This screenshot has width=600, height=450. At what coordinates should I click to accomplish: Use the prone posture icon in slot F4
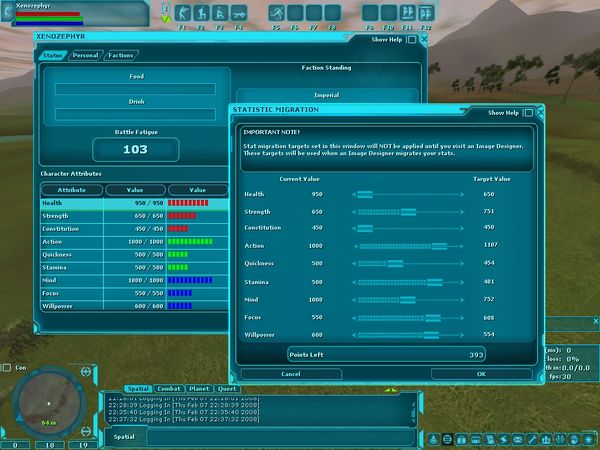coord(238,13)
